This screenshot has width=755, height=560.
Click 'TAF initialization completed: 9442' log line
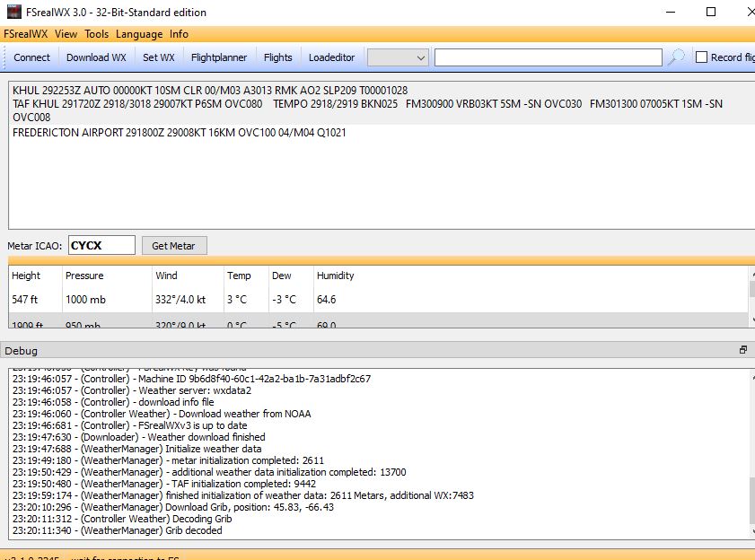[x=164, y=484]
